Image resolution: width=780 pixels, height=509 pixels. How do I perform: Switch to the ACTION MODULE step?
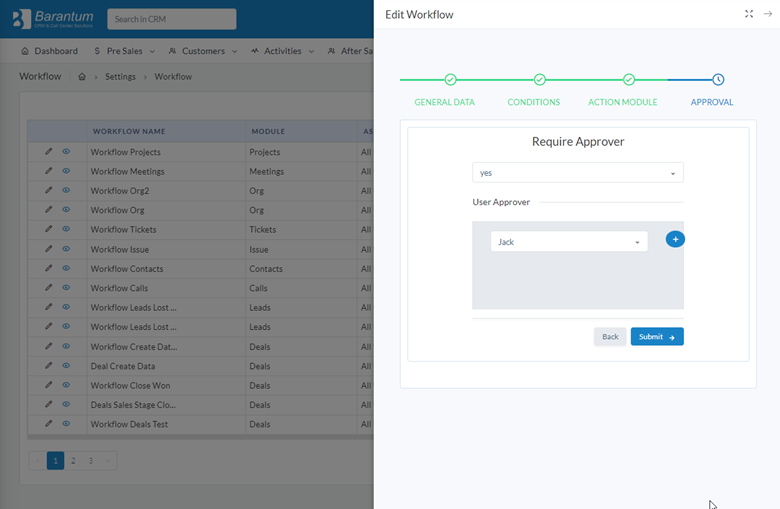coord(623,102)
